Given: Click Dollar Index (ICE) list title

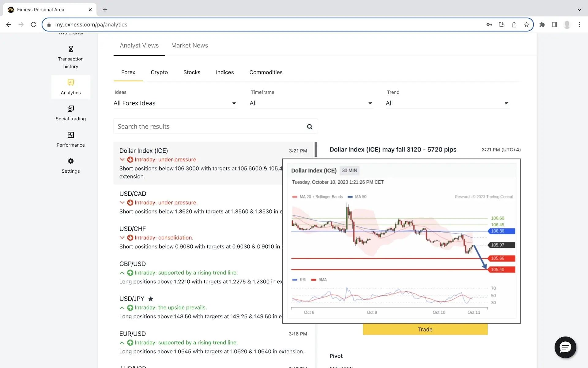Looking at the screenshot, I should point(144,151).
